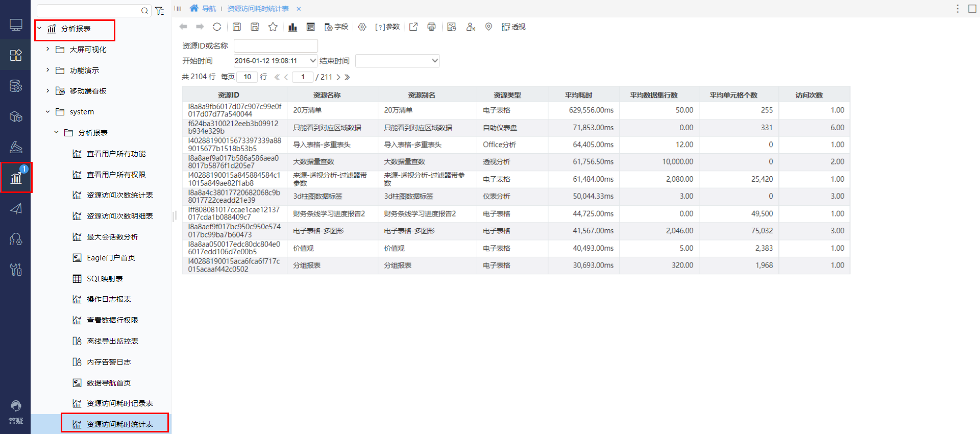Click the cube model icon in left sidebar

[x=16, y=116]
